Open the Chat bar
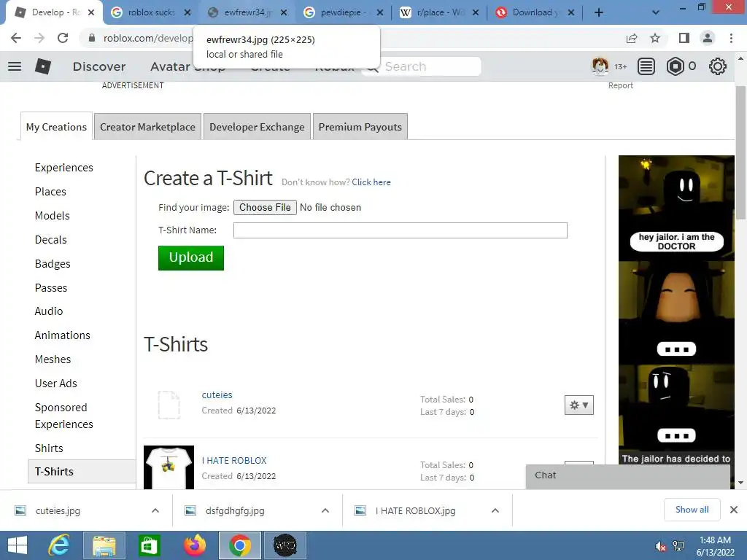747x560 pixels. [x=628, y=475]
